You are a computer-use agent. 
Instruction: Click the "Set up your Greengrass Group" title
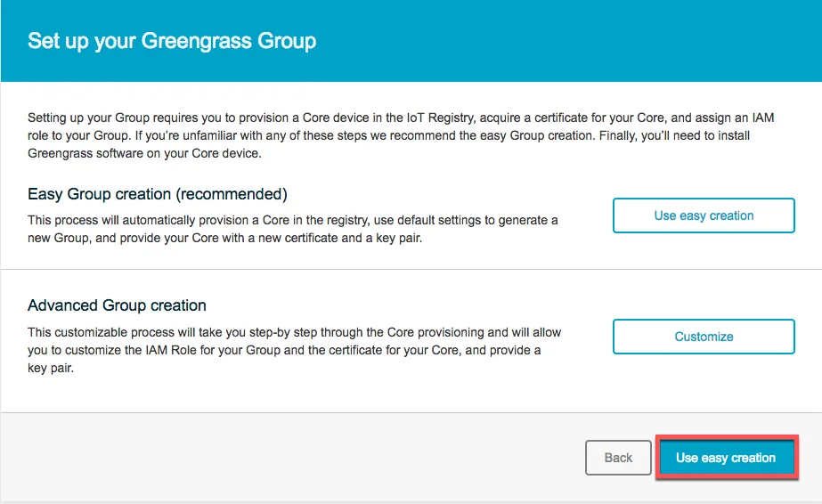tap(172, 41)
